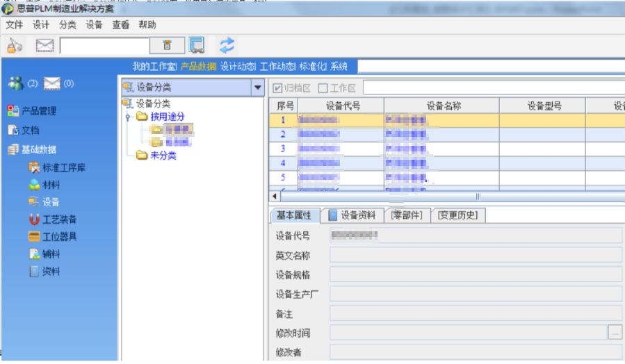
Task: Collapse the 按用途分 tree node
Action: tap(127, 117)
